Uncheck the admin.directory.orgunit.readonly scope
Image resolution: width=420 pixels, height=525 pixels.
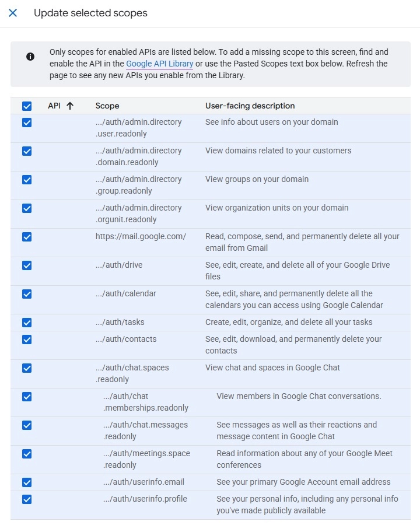point(27,208)
